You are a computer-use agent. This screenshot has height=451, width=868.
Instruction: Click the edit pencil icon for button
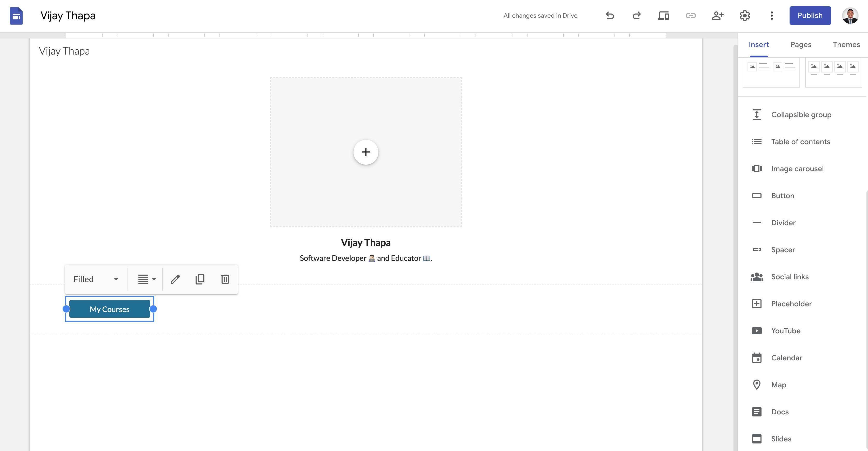tap(175, 279)
